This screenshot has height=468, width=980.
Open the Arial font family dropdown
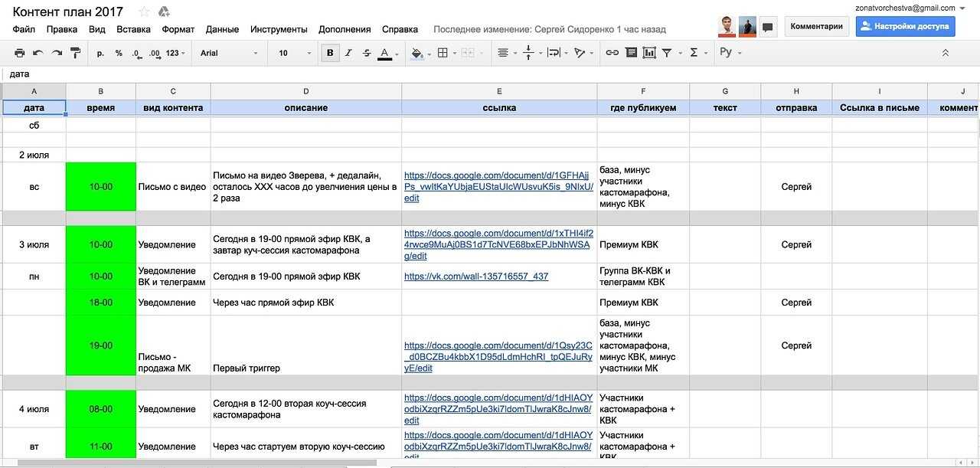point(228,53)
